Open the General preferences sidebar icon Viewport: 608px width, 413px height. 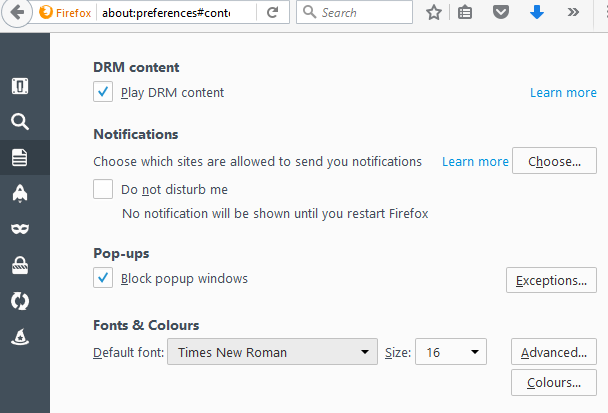click(20, 86)
